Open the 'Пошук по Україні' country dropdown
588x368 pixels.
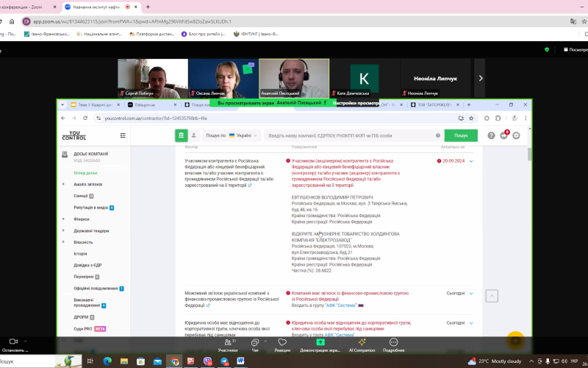(232, 135)
